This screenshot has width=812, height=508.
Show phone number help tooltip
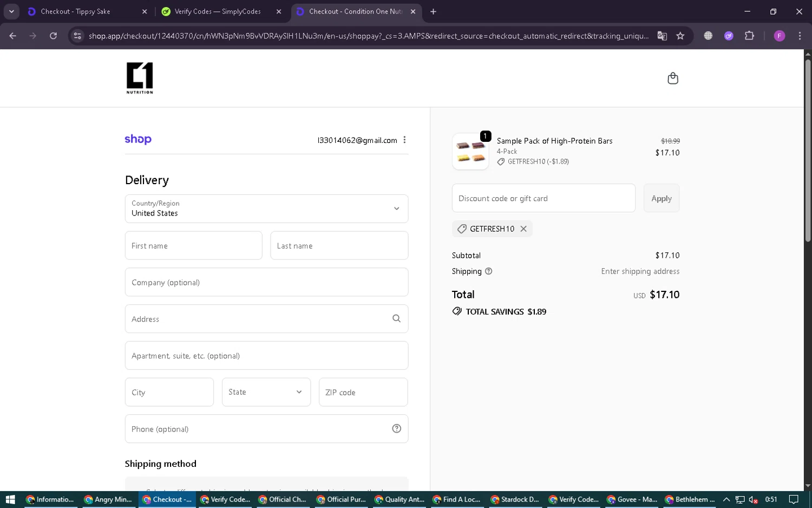tap(396, 428)
